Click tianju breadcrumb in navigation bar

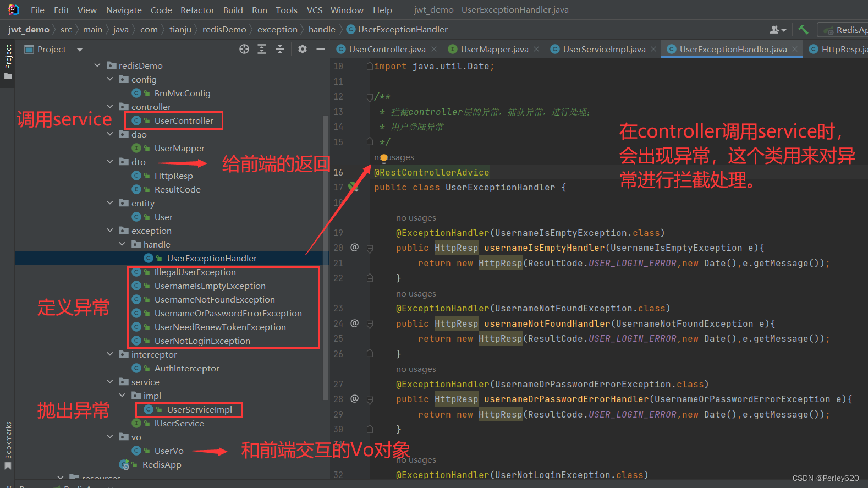pyautogui.click(x=180, y=30)
